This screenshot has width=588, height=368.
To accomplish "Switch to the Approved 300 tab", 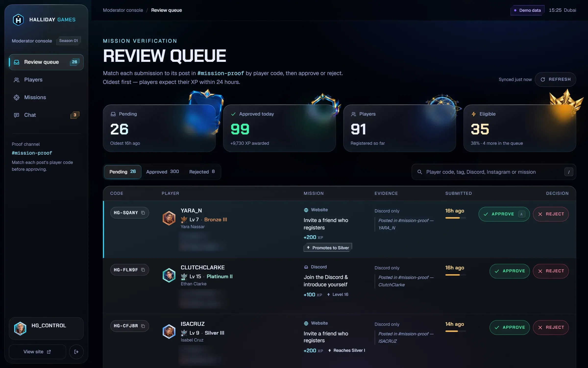I will tap(162, 172).
